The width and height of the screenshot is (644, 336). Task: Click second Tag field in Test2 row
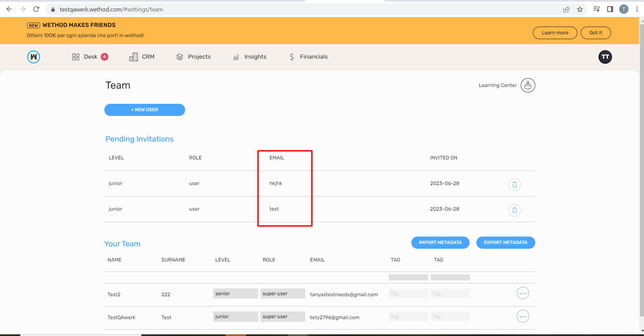tap(450, 294)
